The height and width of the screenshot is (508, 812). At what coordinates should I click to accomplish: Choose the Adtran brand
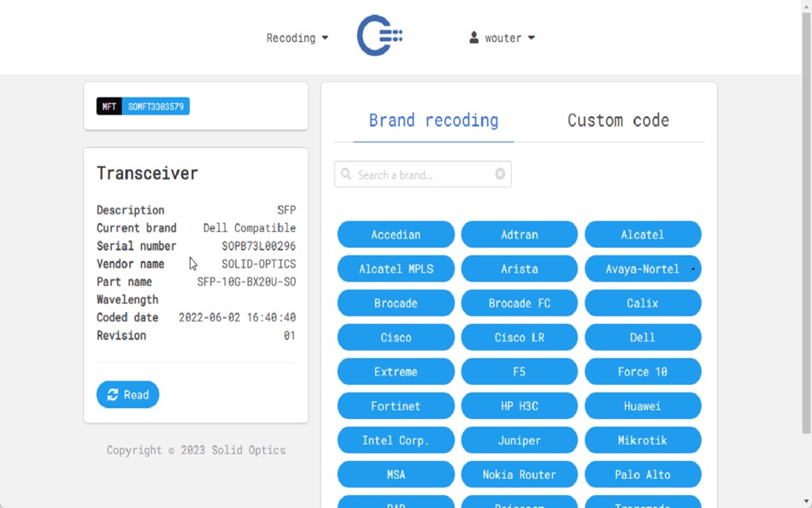[520, 234]
